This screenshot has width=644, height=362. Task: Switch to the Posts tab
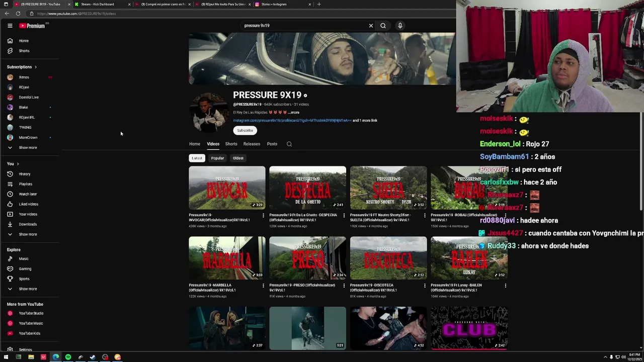coord(272,144)
